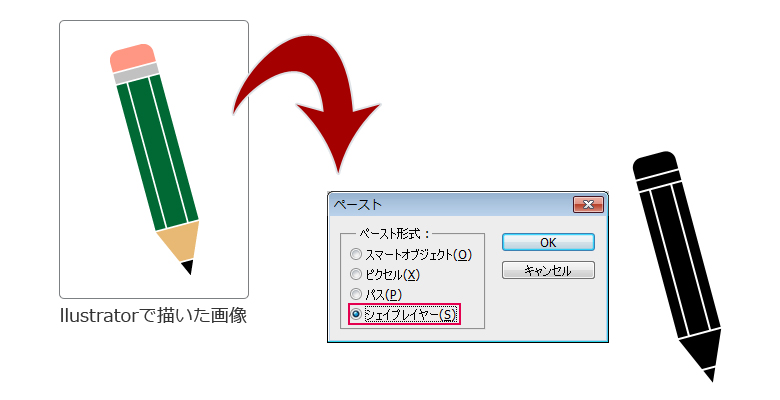780x400 pixels.
Task: Click the tip of the black pencil silhouette
Action: pos(710,375)
